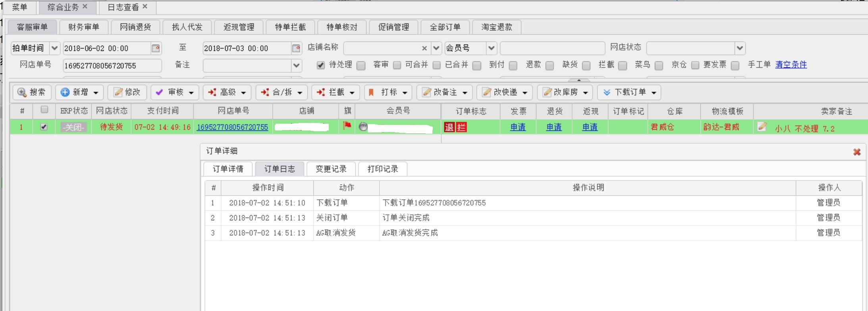Screen dimensions: 868x311
Task: Clear the 店铺名称 field with the x icon
Action: (424, 49)
